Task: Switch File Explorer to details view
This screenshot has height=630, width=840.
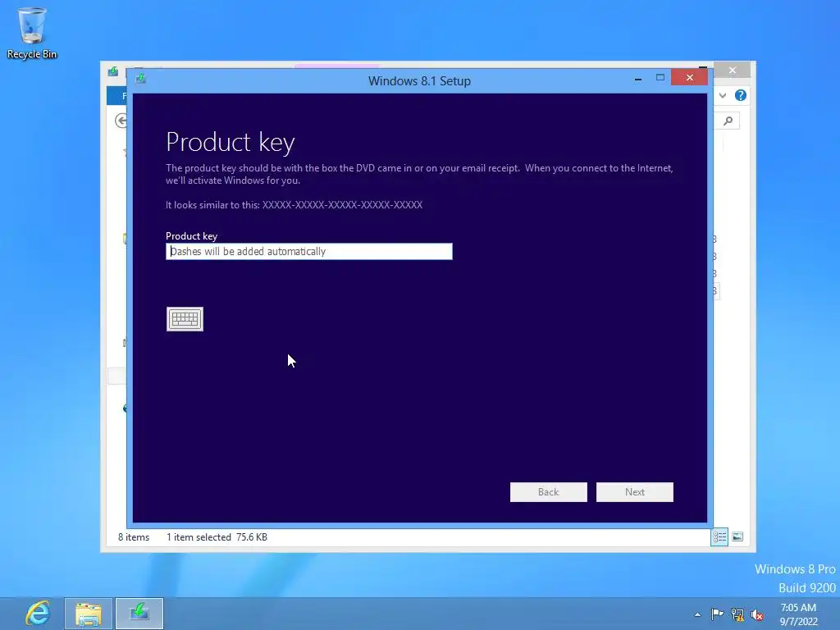Action: [719, 536]
